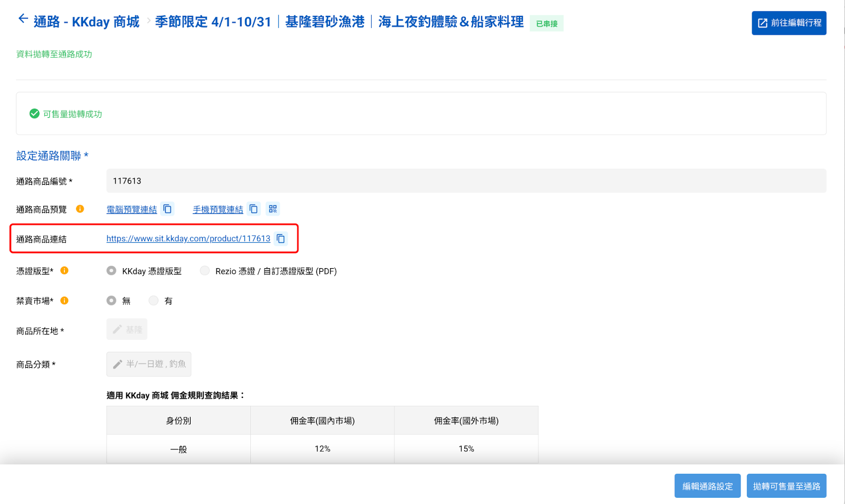Image resolution: width=845 pixels, height=504 pixels.
Task: Choose 有 for 禁賣市場
Action: tap(154, 300)
